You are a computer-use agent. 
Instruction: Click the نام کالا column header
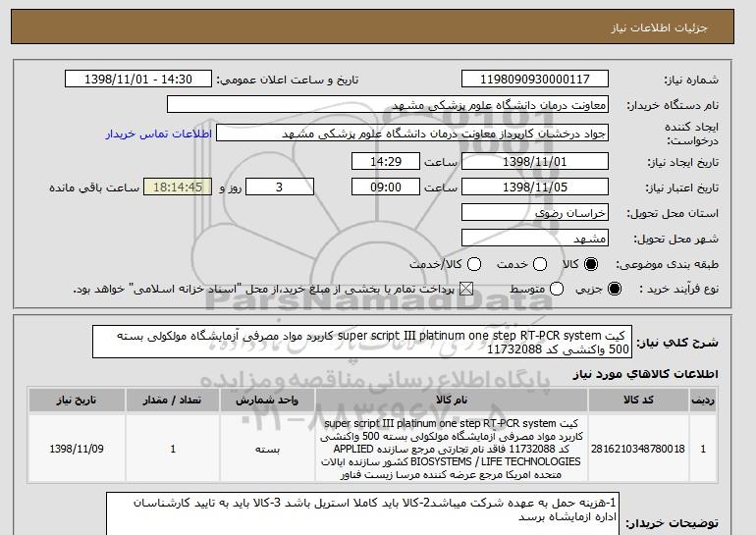[452, 401]
